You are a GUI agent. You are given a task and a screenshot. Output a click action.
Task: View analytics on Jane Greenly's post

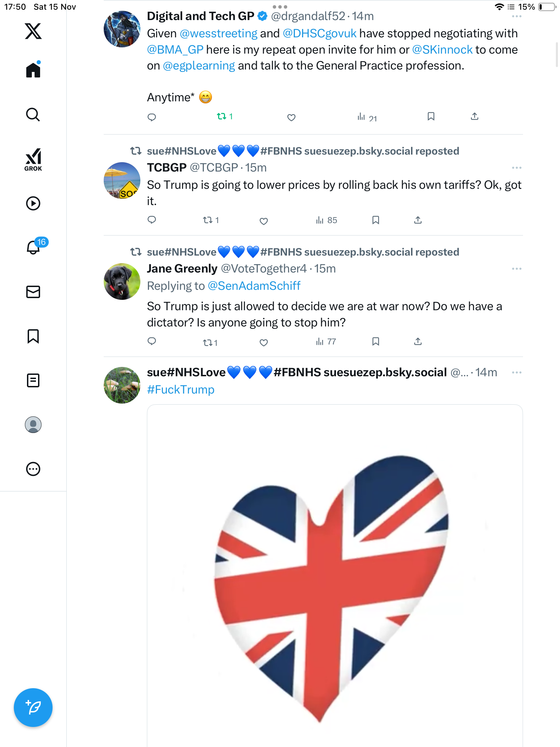pos(326,342)
